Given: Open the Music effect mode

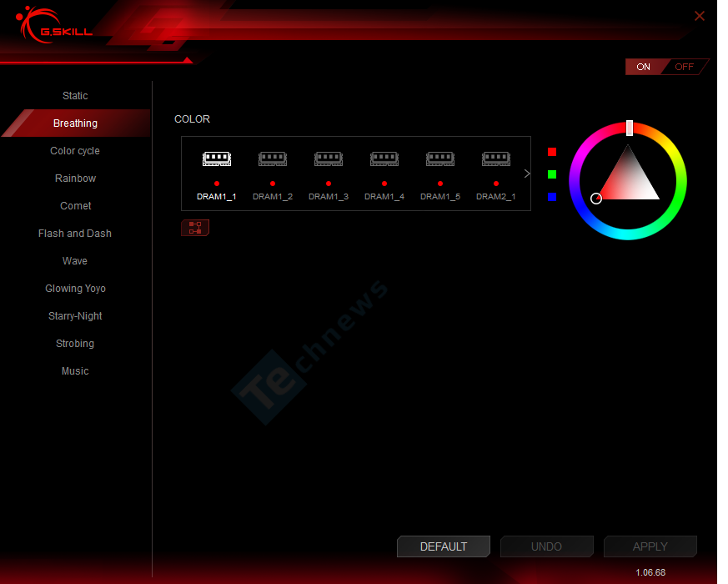Looking at the screenshot, I should pyautogui.click(x=75, y=370).
